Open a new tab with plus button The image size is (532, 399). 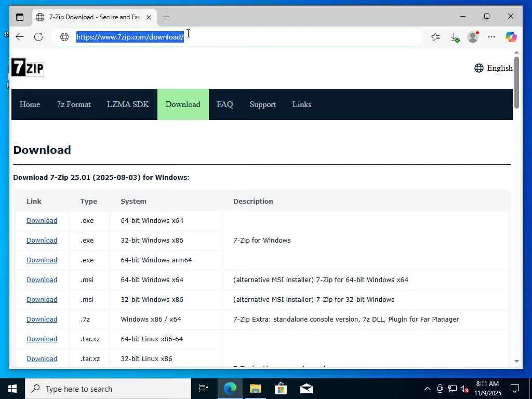[166, 17]
